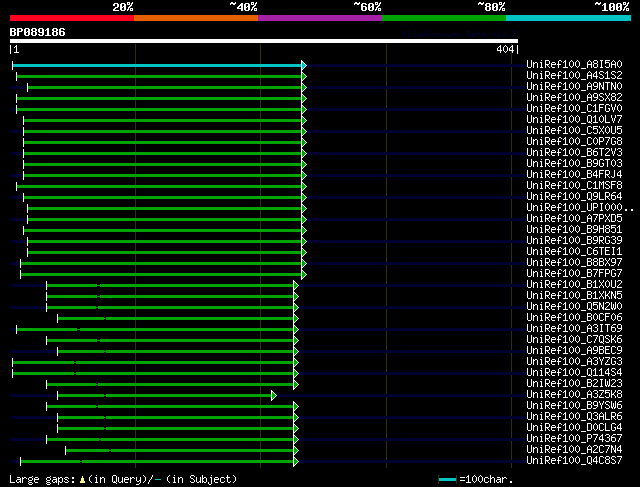Select hit label UniRef100_A7PXD5
This screenshot has width=640, height=487.
click(574, 218)
